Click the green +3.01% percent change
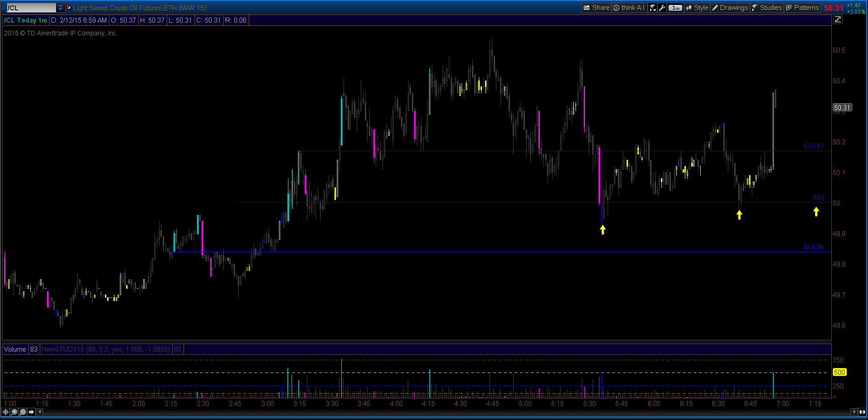Image resolution: width=868 pixels, height=420 pixels. click(856, 12)
